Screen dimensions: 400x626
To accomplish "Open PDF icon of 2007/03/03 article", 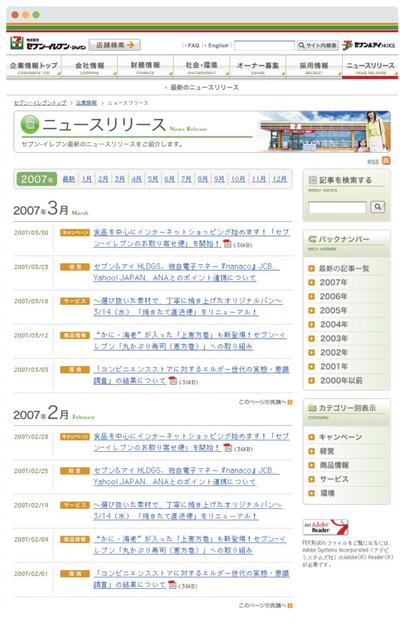I will [172, 380].
